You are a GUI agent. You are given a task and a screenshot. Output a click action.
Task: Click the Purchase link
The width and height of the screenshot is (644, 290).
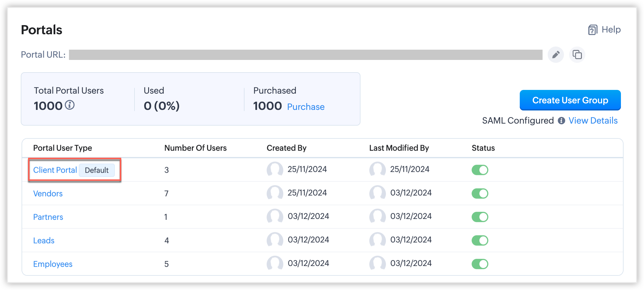(x=306, y=107)
